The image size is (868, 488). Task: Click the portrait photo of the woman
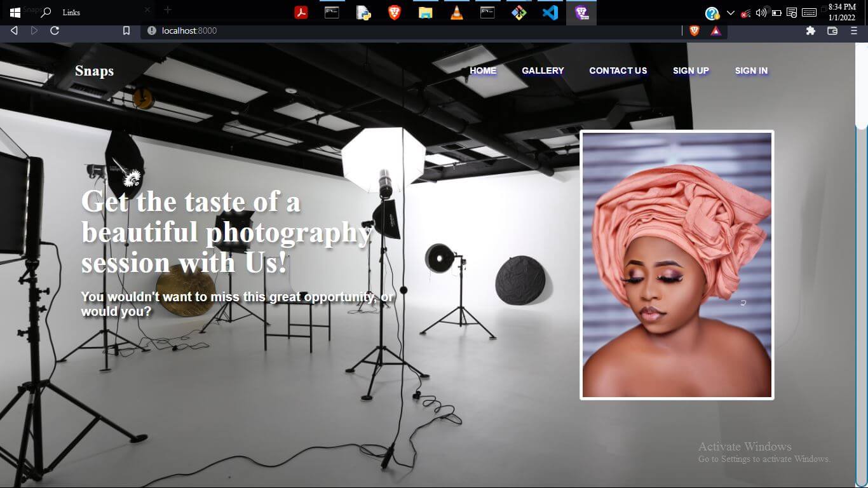click(x=677, y=265)
